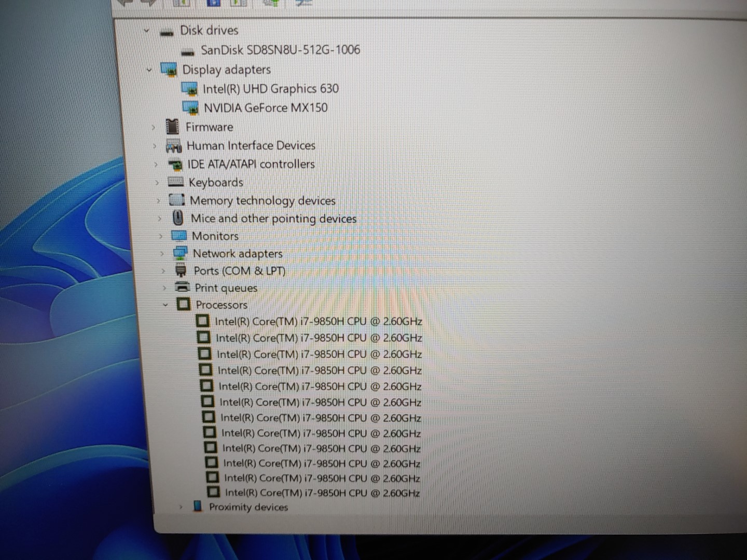
Task: Collapse the Processors category
Action: [165, 305]
